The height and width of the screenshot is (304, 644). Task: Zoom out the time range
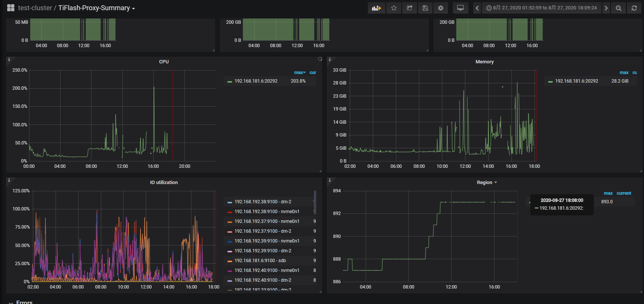click(x=618, y=8)
